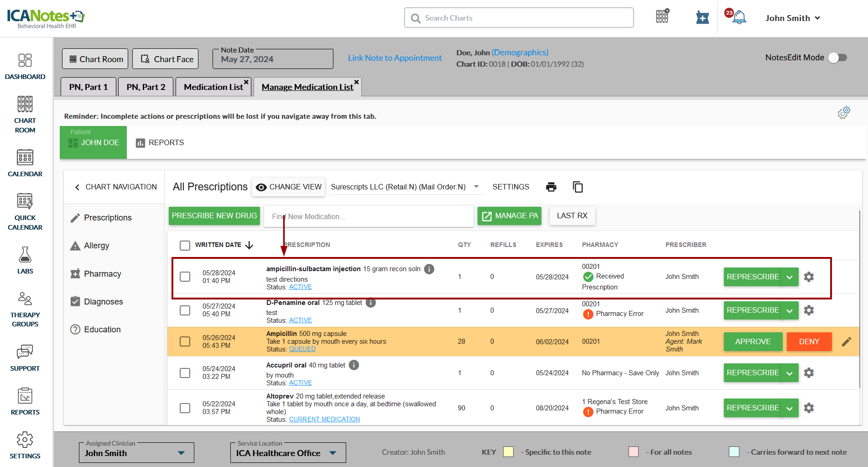The height and width of the screenshot is (467, 868).
Task: Click the yellow Specific to this note swatch
Action: (508, 452)
